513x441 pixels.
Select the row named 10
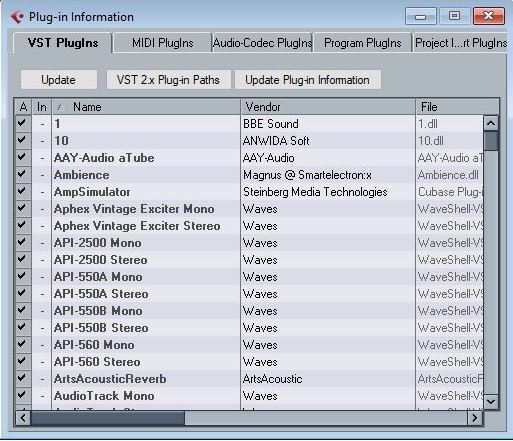[249, 141]
